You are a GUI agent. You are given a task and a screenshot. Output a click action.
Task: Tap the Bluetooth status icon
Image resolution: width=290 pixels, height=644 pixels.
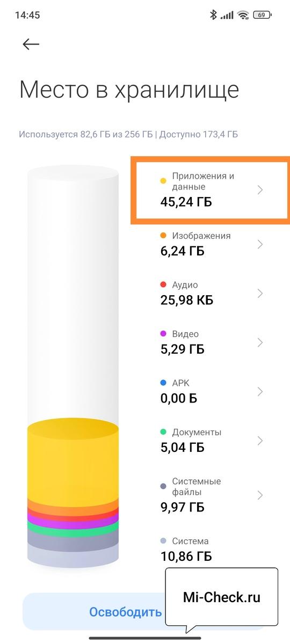click(213, 15)
